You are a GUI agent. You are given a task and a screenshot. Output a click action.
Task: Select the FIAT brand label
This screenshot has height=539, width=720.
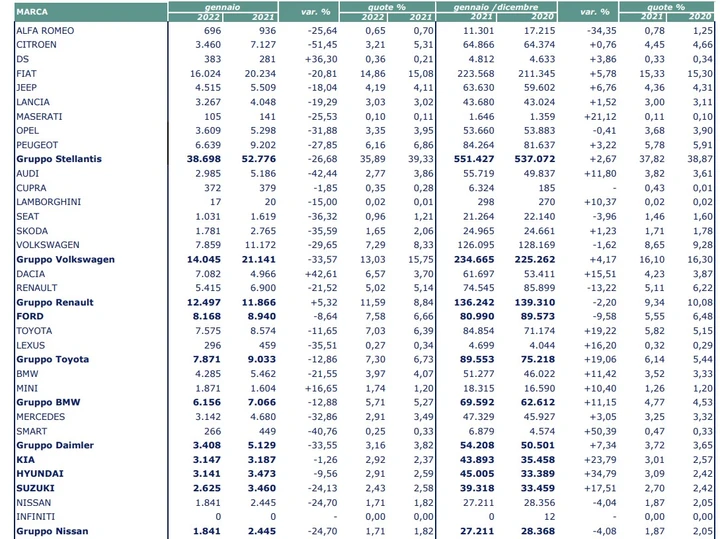pos(26,73)
